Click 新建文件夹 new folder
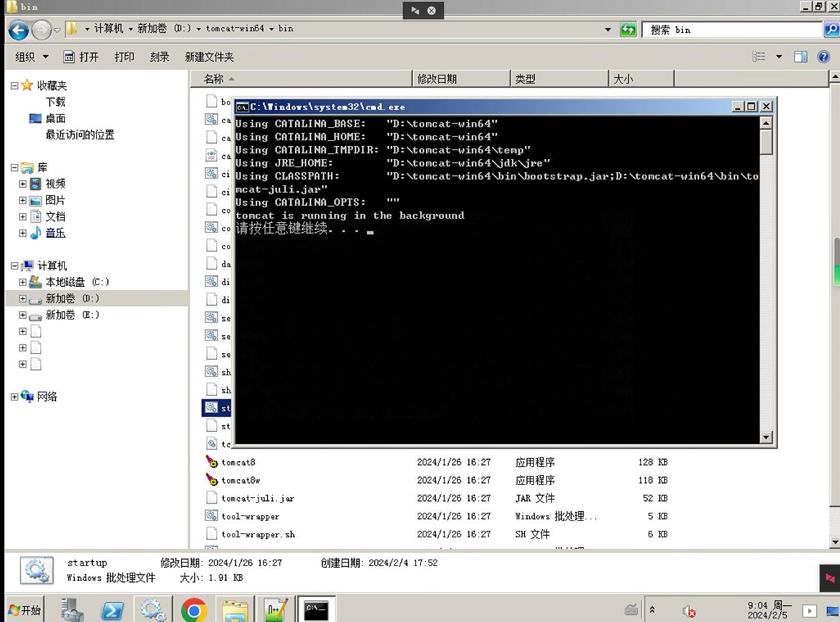 point(209,57)
